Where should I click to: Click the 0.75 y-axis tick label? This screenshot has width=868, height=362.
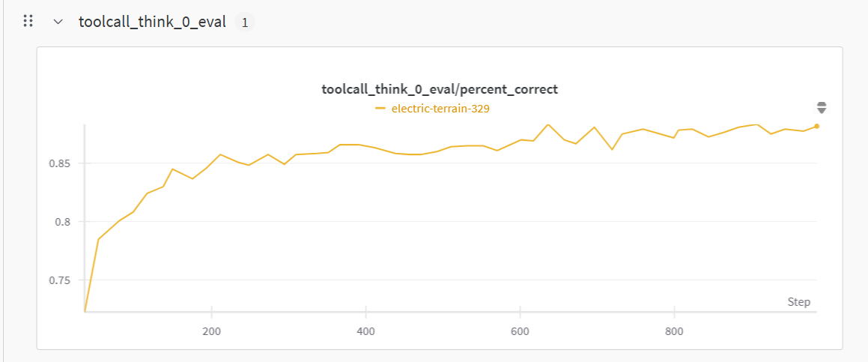coord(61,280)
